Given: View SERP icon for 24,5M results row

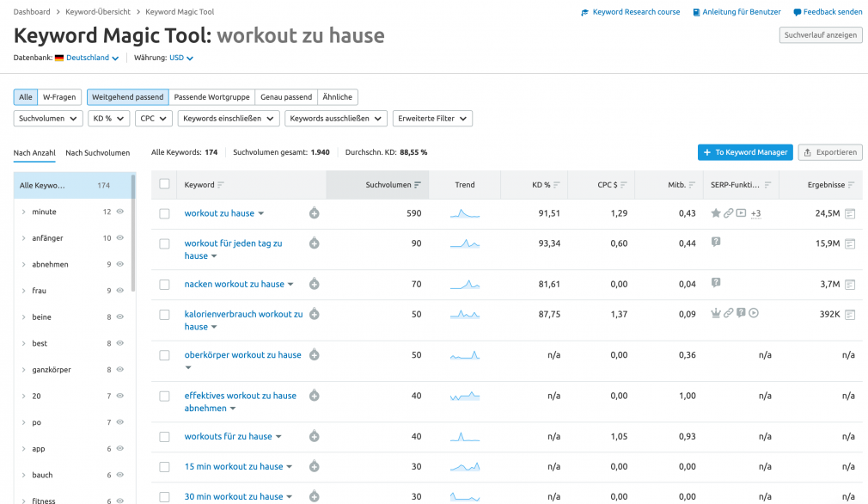Looking at the screenshot, I should pyautogui.click(x=850, y=213).
